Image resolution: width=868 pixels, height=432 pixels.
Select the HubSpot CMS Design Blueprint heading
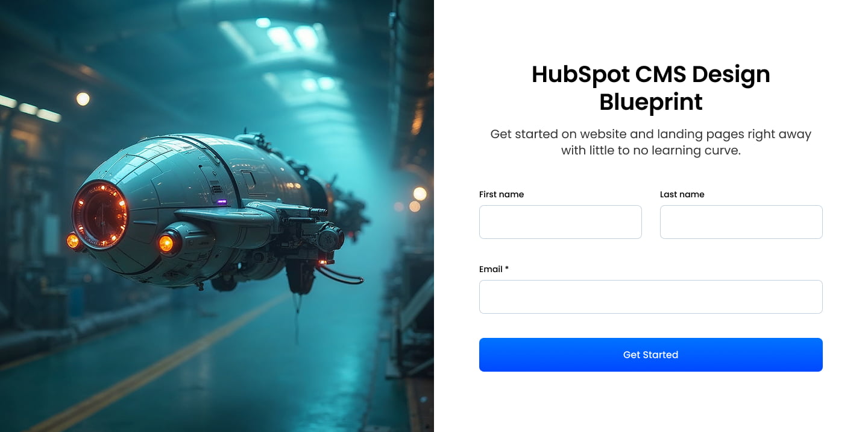(650, 88)
